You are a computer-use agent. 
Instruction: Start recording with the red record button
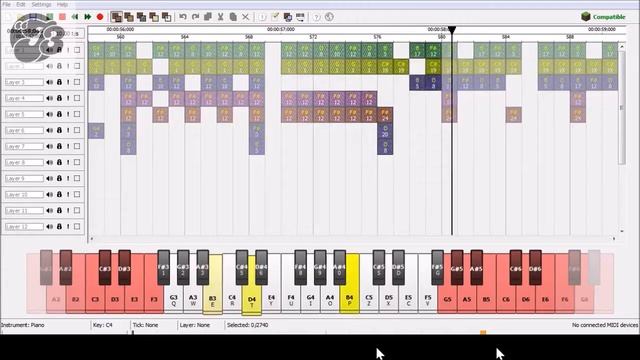(100, 17)
